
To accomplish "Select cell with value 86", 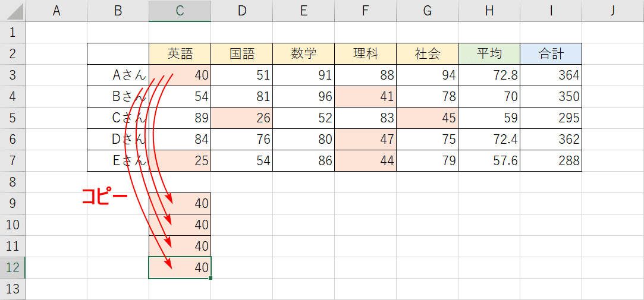I will 303,160.
